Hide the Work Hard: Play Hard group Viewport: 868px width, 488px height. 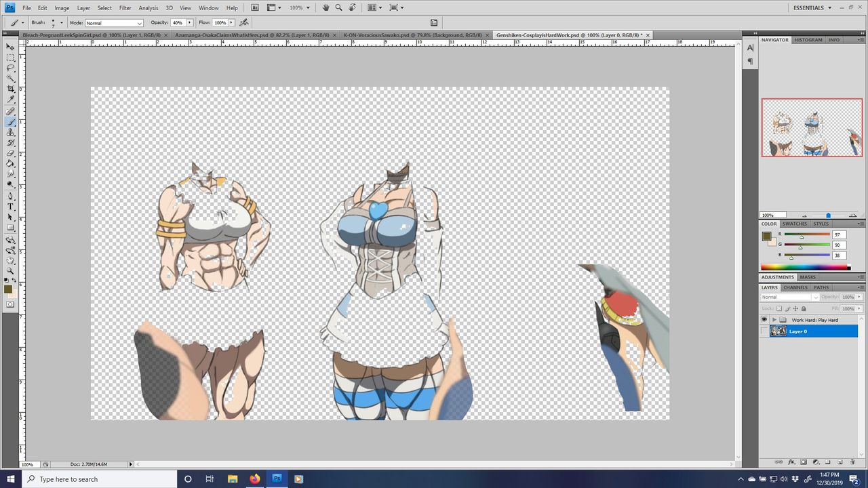coord(764,319)
